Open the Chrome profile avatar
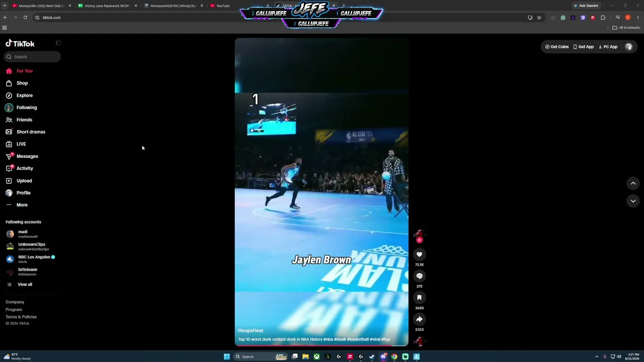The image size is (644, 362). coord(627,18)
